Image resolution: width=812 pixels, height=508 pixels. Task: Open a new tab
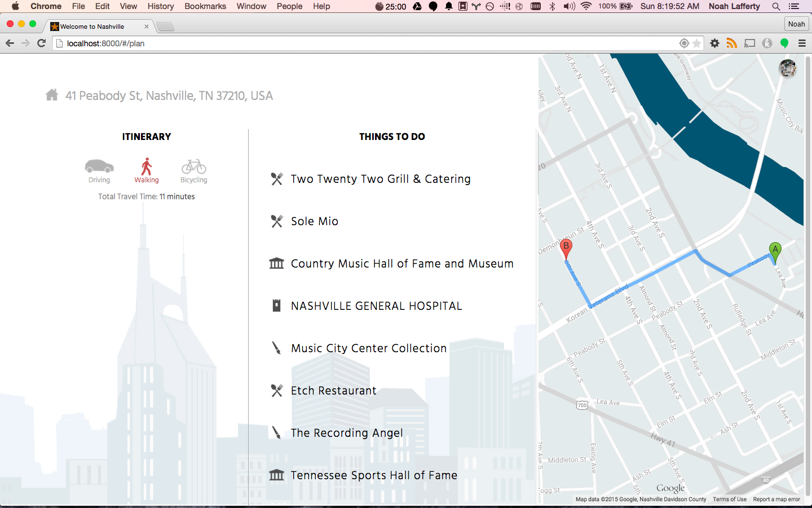pyautogui.click(x=165, y=27)
